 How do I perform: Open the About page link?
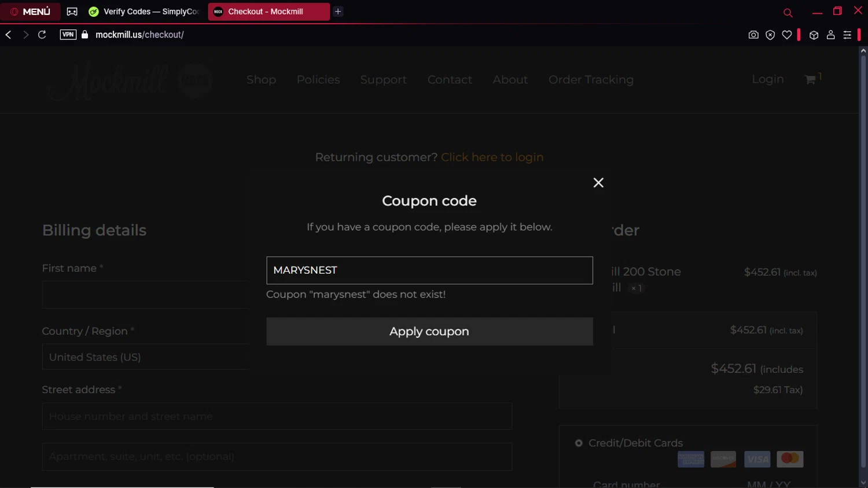[510, 80]
